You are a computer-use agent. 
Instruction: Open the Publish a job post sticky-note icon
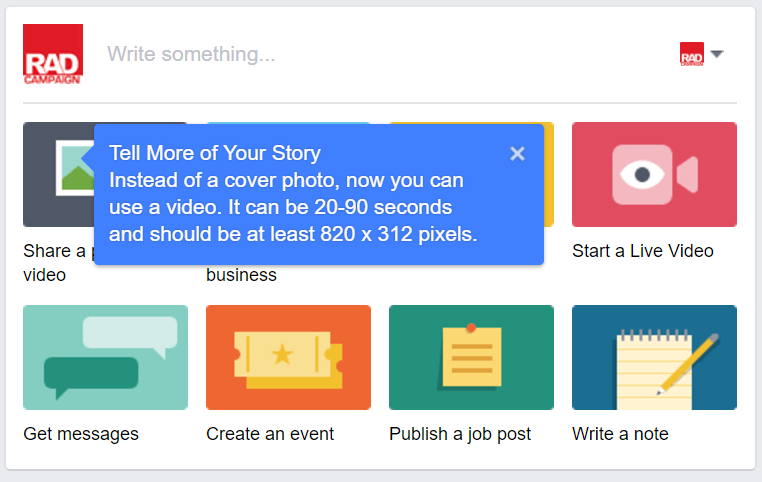click(x=471, y=357)
